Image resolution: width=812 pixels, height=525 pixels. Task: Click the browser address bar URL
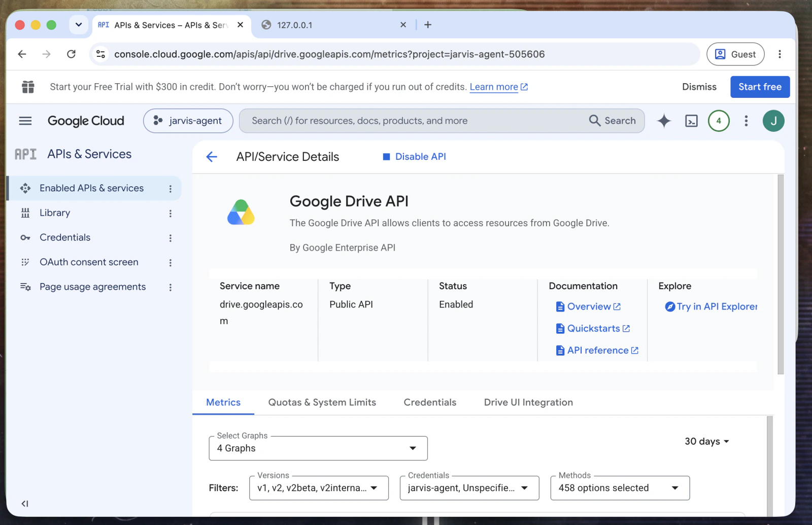pyautogui.click(x=329, y=54)
